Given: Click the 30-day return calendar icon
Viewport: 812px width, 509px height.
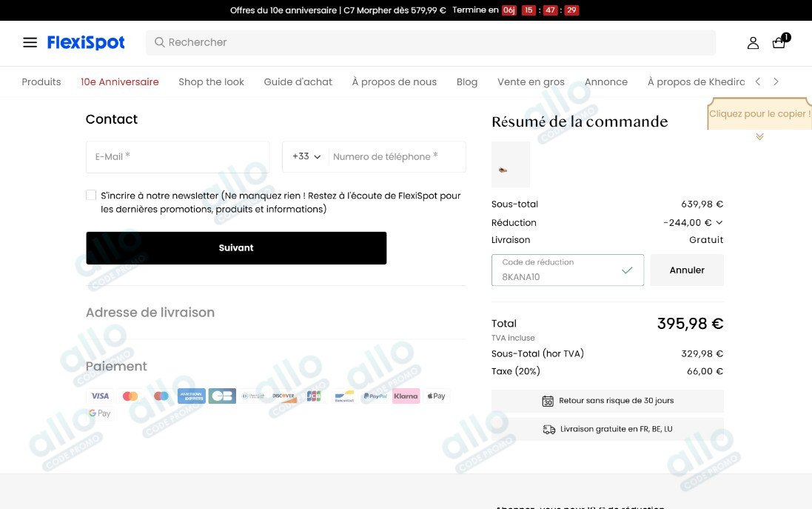Looking at the screenshot, I should (548, 401).
